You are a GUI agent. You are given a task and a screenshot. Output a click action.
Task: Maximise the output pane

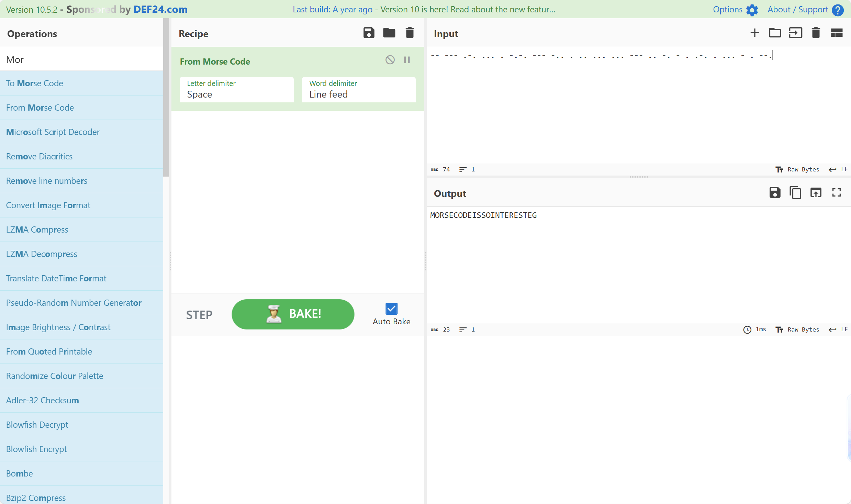pyautogui.click(x=836, y=193)
